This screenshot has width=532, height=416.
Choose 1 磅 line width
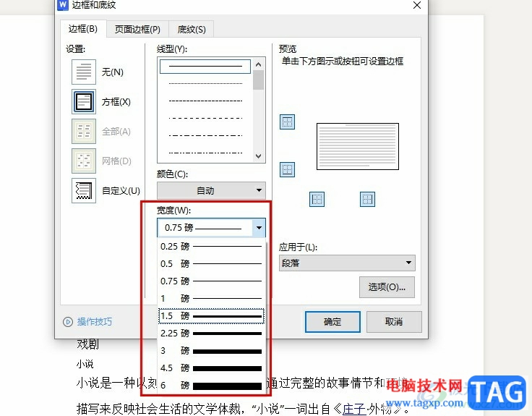point(211,299)
